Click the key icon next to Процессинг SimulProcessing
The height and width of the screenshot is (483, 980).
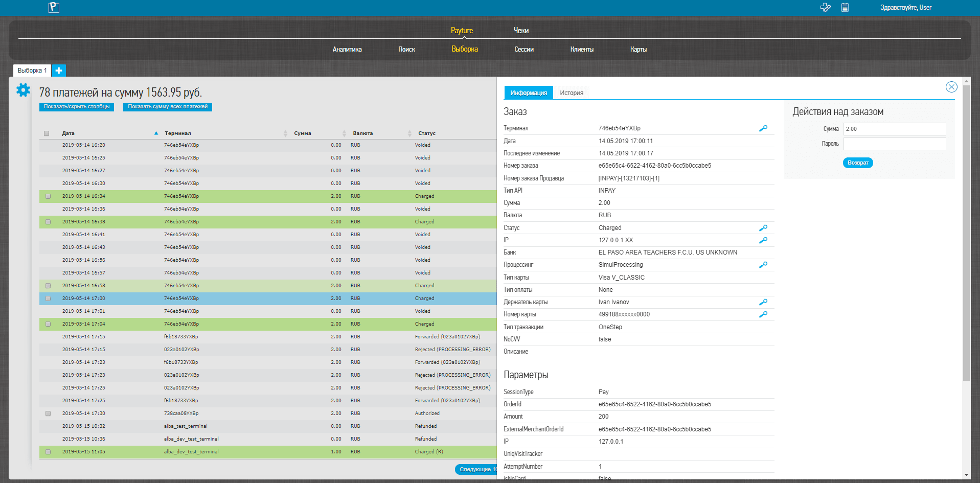click(x=763, y=265)
